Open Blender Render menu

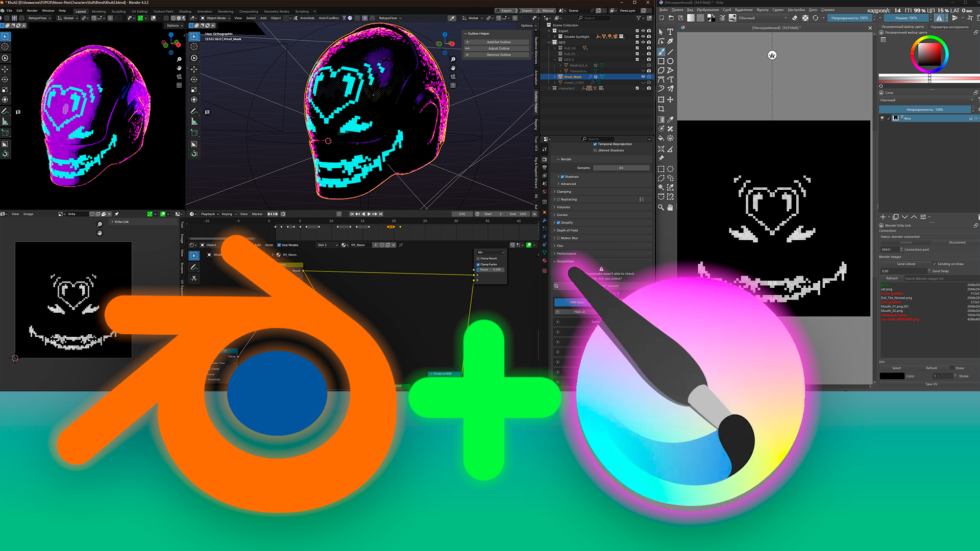[32, 11]
